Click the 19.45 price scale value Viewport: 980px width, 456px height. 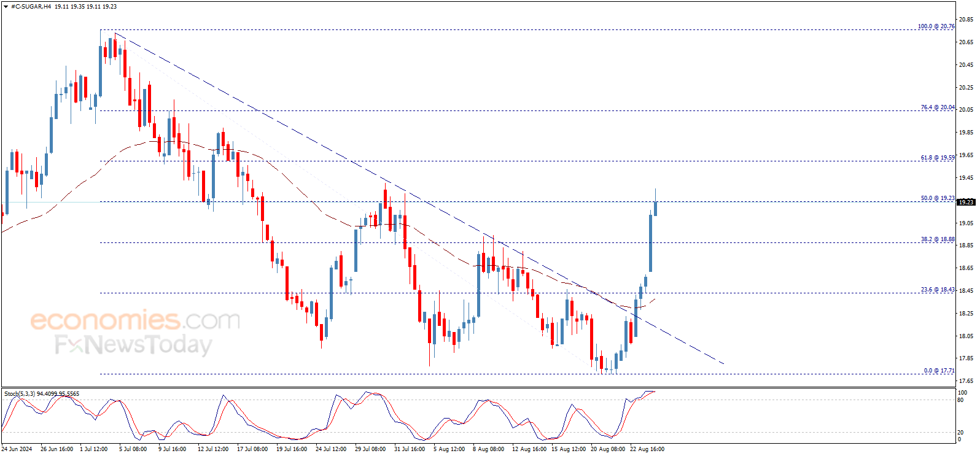point(966,178)
